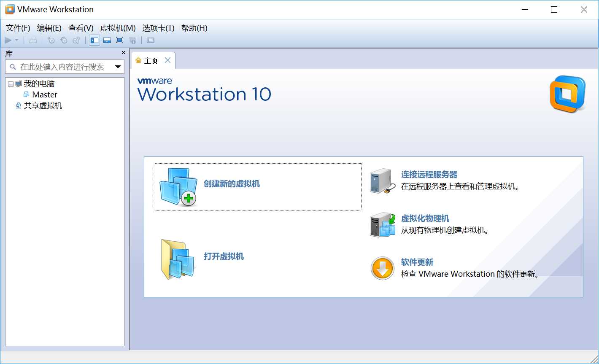Minimize the VMware Workstation window
Image resolution: width=599 pixels, height=364 pixels.
coord(525,9)
